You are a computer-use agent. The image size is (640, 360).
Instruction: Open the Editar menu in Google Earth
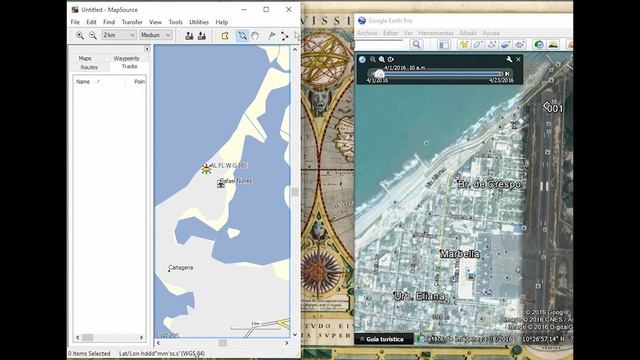[x=391, y=33]
